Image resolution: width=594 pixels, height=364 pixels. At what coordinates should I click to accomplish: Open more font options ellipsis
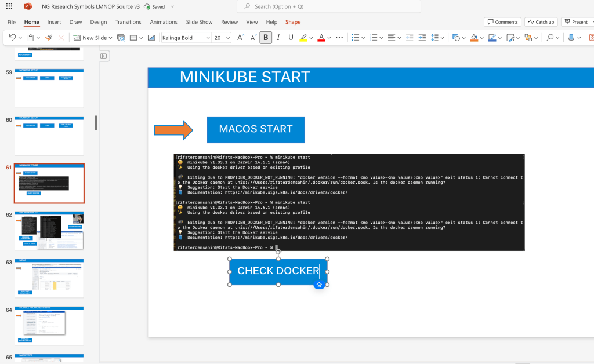click(339, 38)
